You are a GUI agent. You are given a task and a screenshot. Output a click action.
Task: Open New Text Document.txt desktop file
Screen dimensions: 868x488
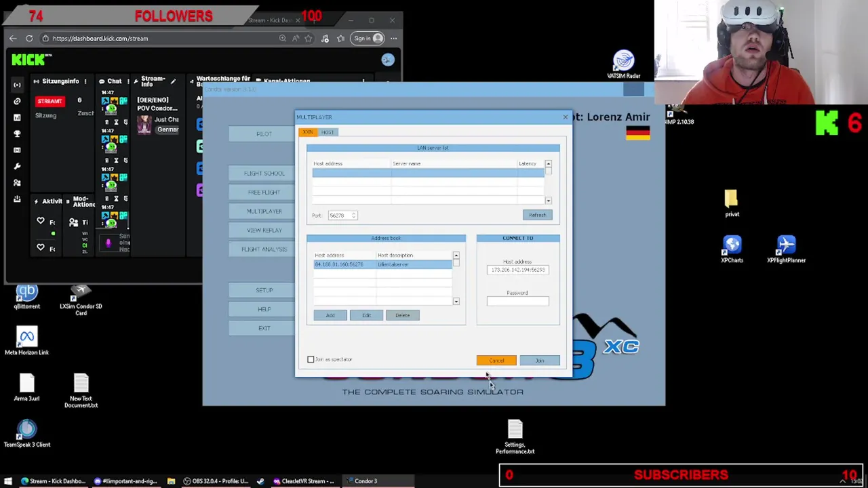(81, 391)
